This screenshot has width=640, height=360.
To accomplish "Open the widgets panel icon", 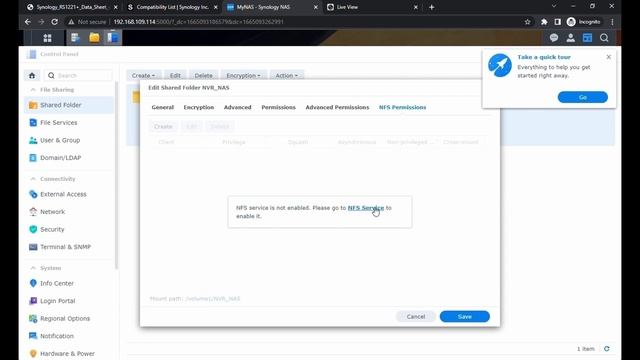I will [x=587, y=38].
